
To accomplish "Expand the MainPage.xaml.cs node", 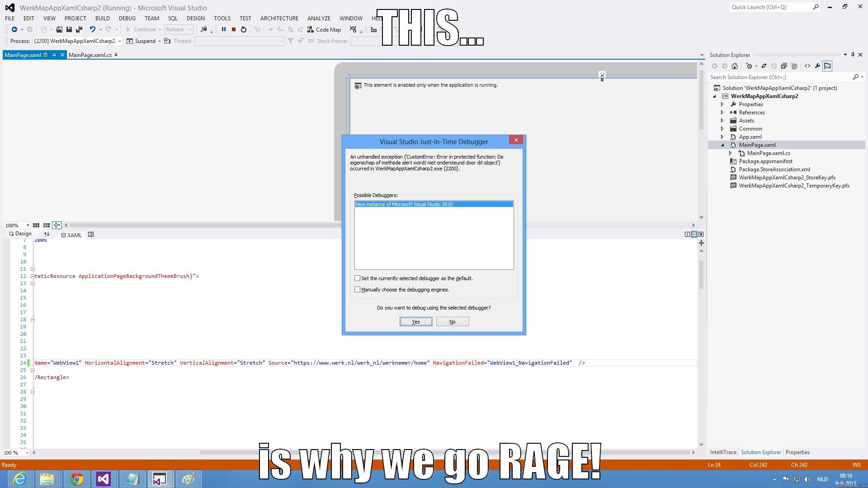I will pos(731,153).
